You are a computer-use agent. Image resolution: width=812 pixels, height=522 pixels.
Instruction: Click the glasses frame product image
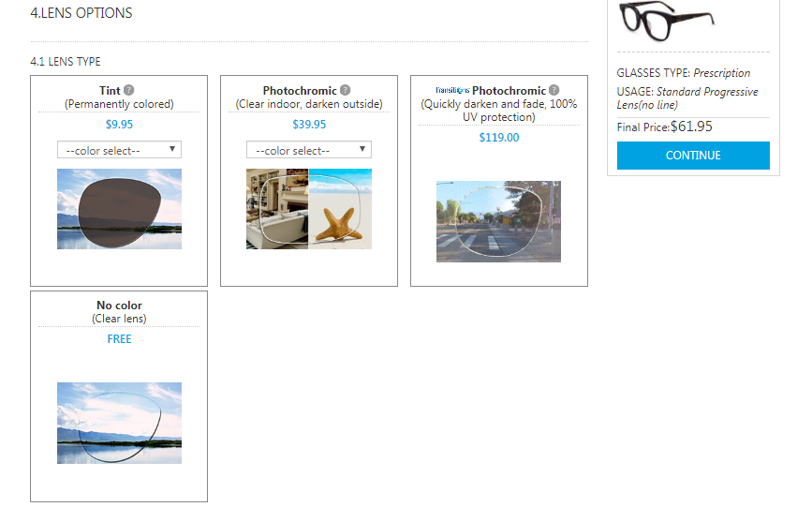(x=667, y=21)
